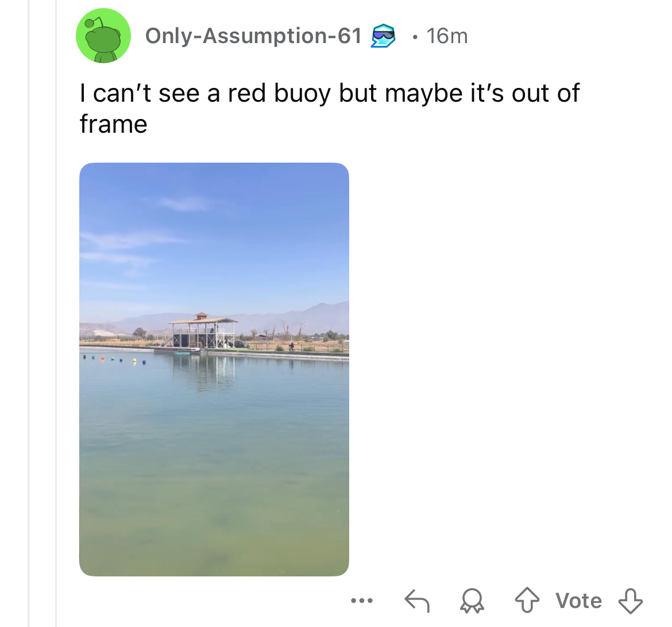Collapse thread using the inner vertical line
The height and width of the screenshot is (627, 672).
pos(56,314)
